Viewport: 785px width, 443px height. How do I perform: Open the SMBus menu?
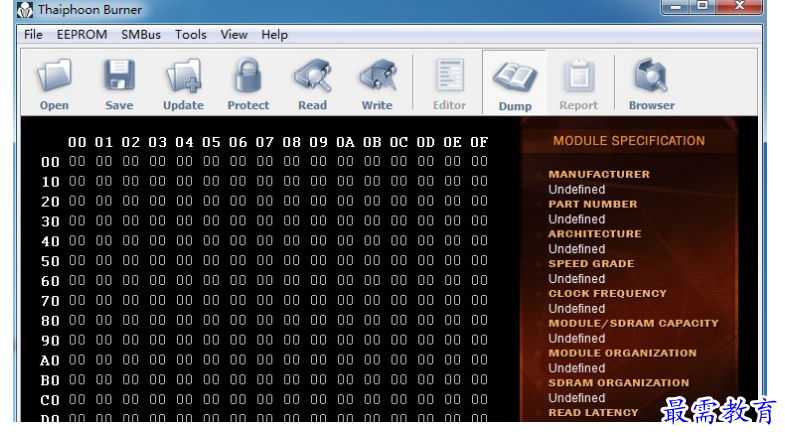point(141,35)
